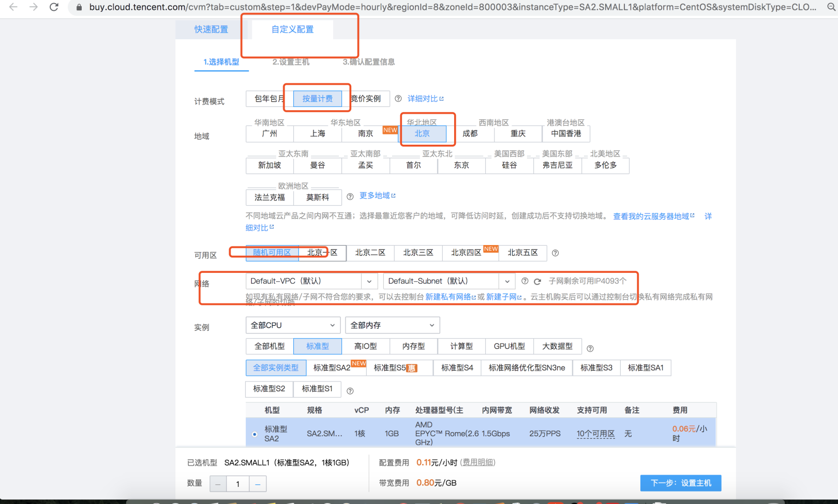Image resolution: width=838 pixels, height=504 pixels.
Task: Refresh the subnet list with the reload icon
Action: click(537, 281)
